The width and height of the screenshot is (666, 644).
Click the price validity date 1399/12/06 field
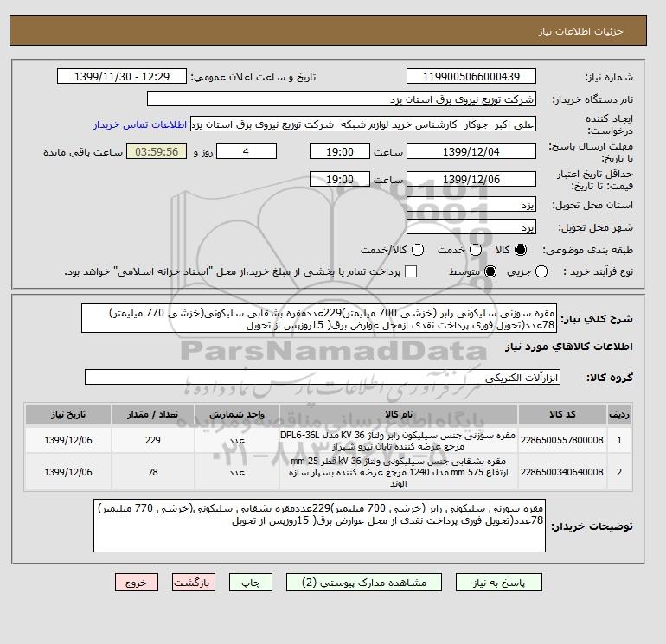(471, 179)
